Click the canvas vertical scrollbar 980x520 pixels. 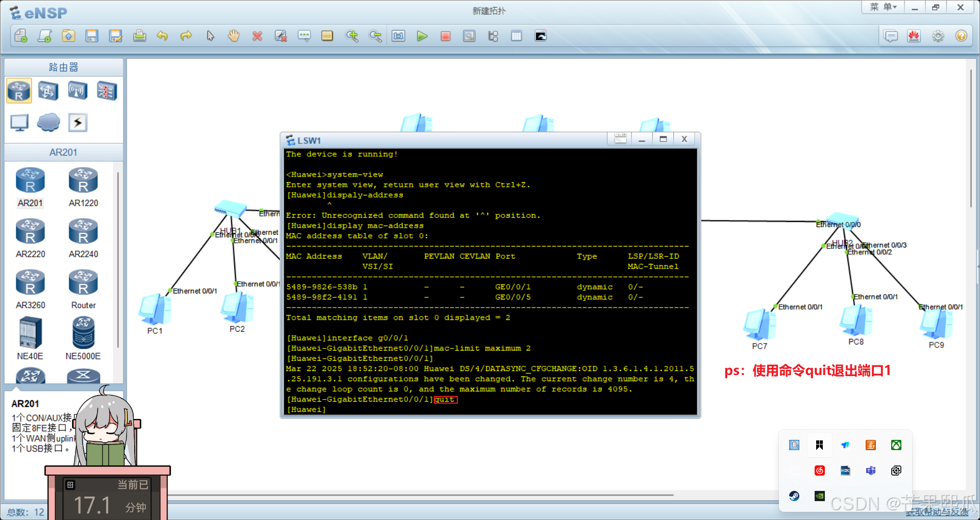coord(971,138)
